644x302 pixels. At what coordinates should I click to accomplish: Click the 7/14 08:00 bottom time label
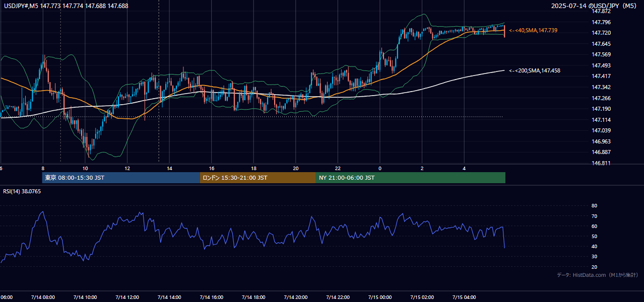pyautogui.click(x=43, y=297)
